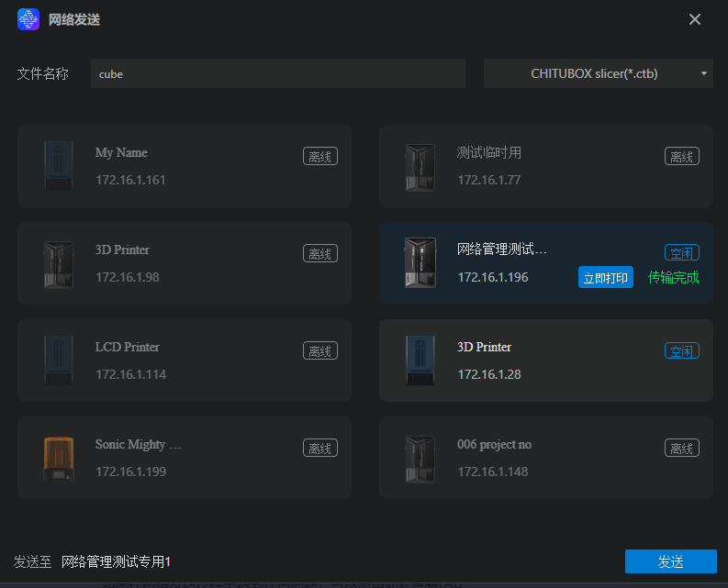728x588 pixels.
Task: Click offline badge on 006 project no
Action: coord(681,448)
